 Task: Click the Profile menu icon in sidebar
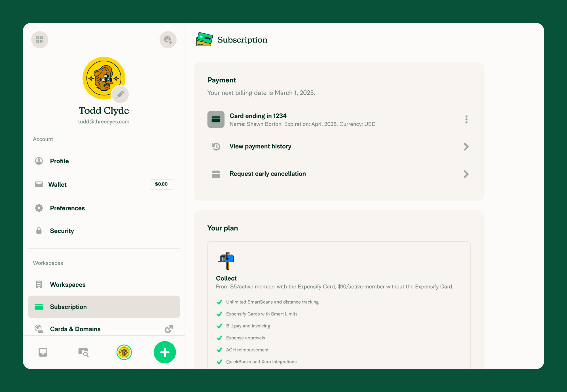(40, 161)
